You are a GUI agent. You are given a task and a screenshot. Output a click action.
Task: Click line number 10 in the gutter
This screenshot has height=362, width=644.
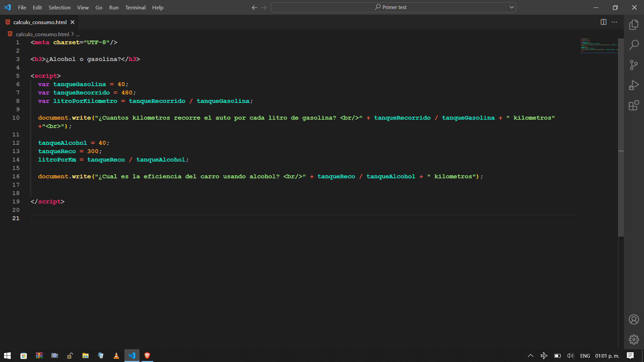pos(16,118)
